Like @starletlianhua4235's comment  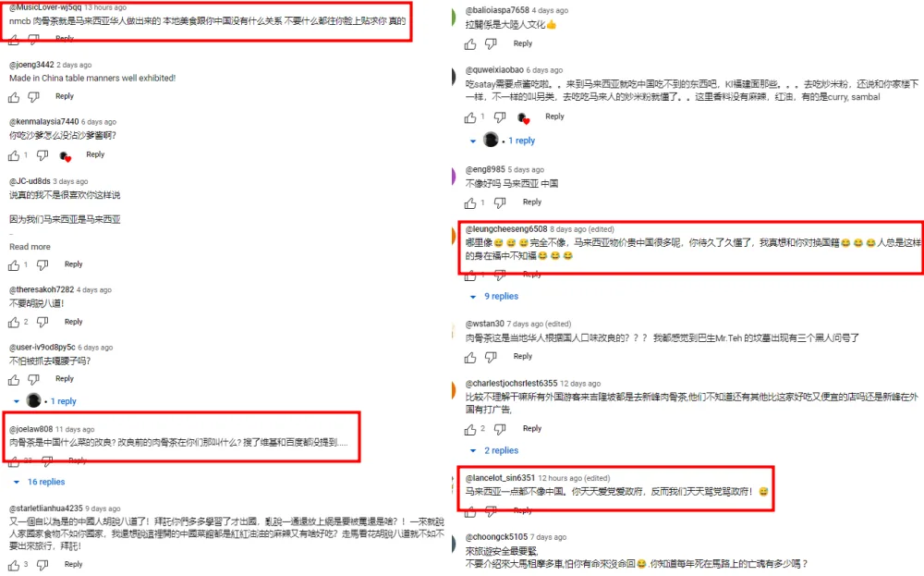point(14,566)
